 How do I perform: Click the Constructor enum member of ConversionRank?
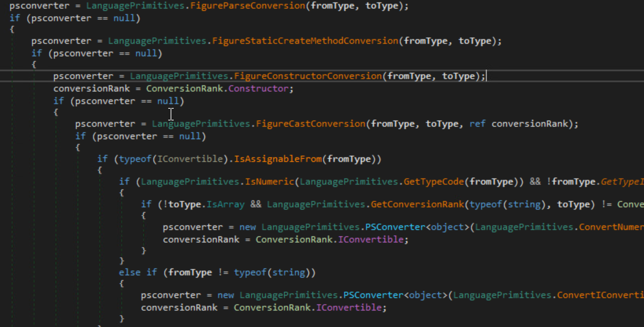258,89
